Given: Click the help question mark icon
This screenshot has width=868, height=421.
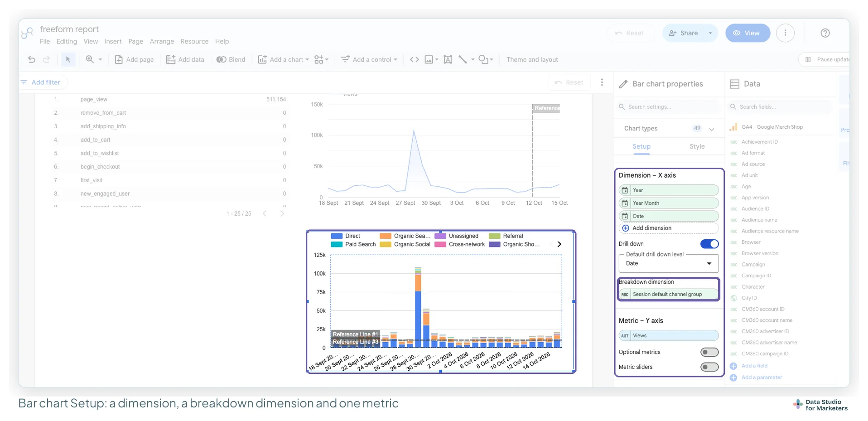Looking at the screenshot, I should pyautogui.click(x=825, y=33).
